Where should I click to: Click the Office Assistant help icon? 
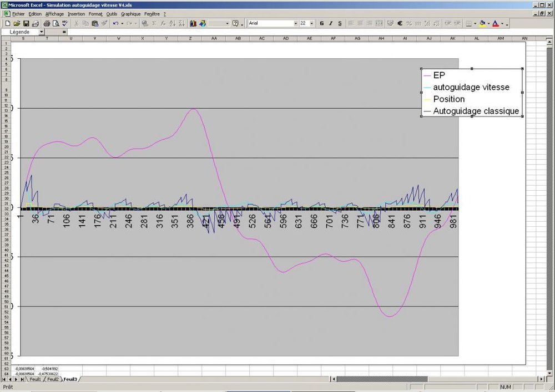pyautogui.click(x=235, y=23)
